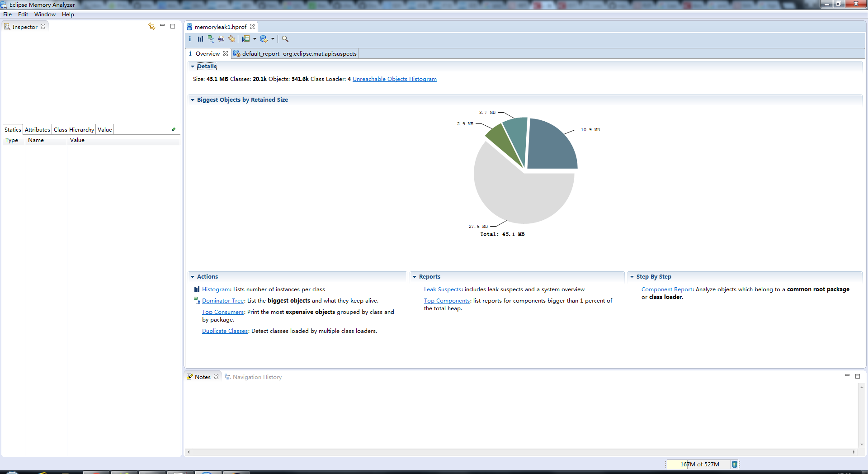Open the Edit menu

(23, 14)
